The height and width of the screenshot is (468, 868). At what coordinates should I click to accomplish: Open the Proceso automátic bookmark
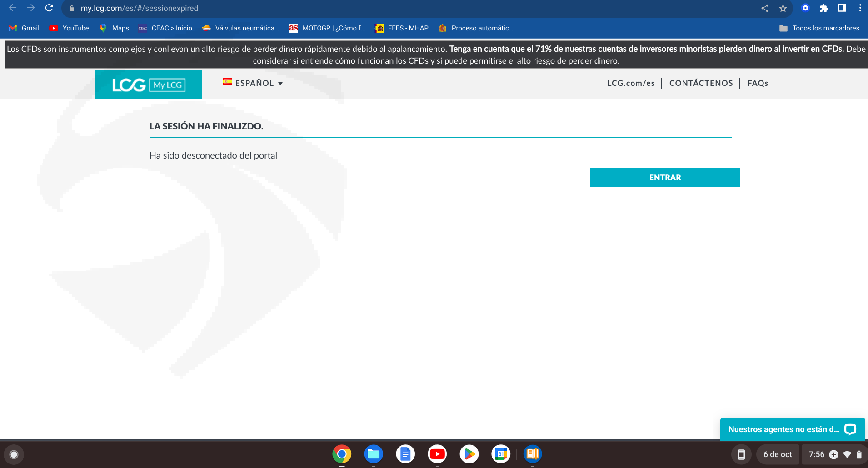click(476, 28)
